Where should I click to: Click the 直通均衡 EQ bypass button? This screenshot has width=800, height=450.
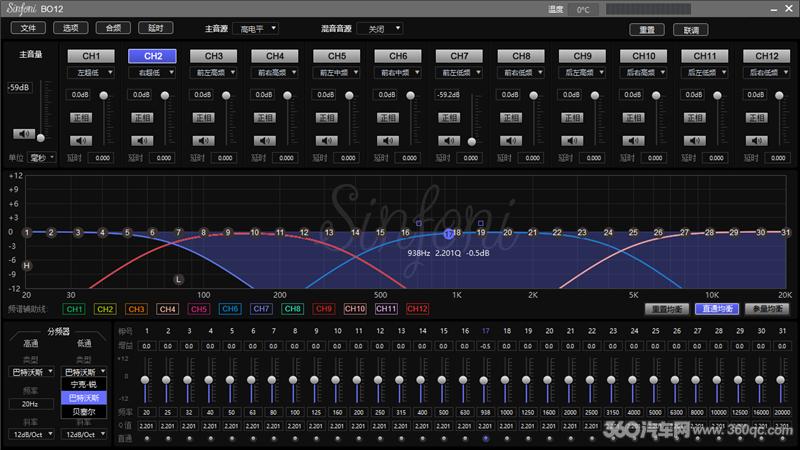pos(717,309)
